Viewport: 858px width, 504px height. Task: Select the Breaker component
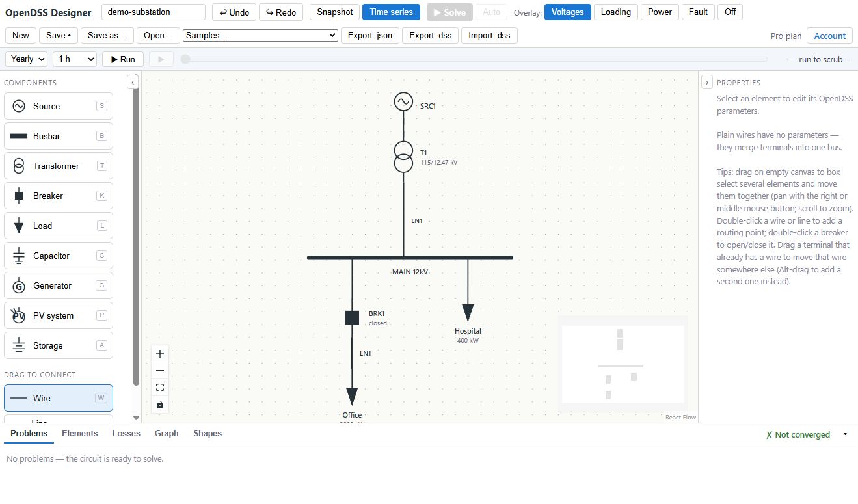pyautogui.click(x=59, y=196)
